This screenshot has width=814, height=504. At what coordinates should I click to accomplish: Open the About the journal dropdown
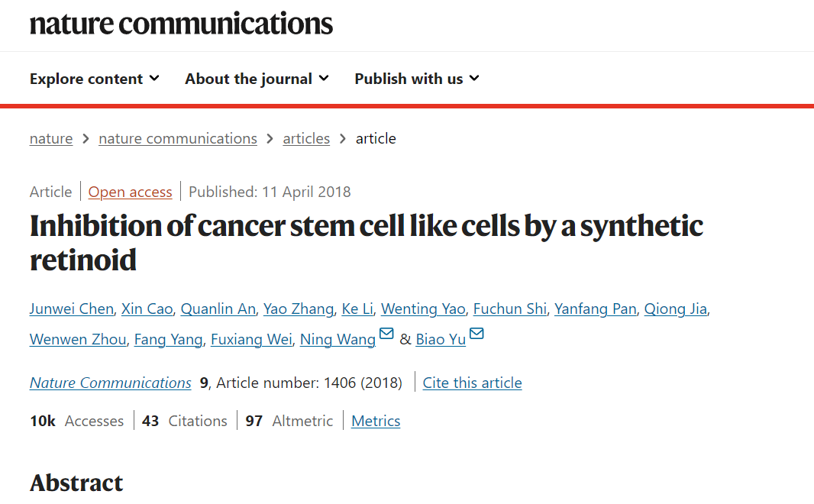[x=257, y=79]
